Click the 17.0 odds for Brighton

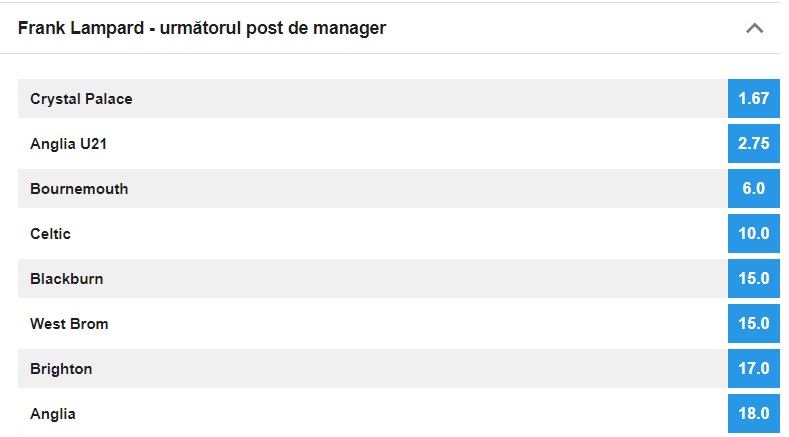pyautogui.click(x=753, y=369)
